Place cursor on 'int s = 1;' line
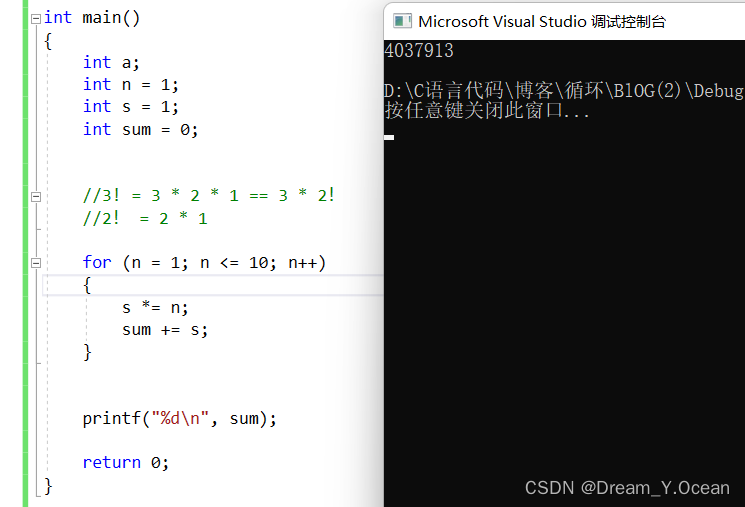Screen dimensions: 745x507 click(x=131, y=106)
